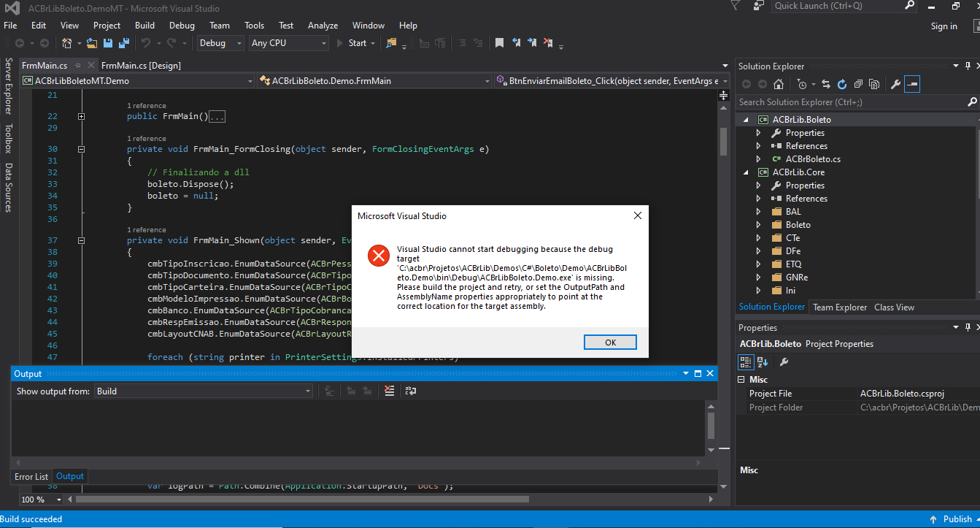Clear all bookmarks icon in toolbar
980x528 pixels.
[x=549, y=43]
